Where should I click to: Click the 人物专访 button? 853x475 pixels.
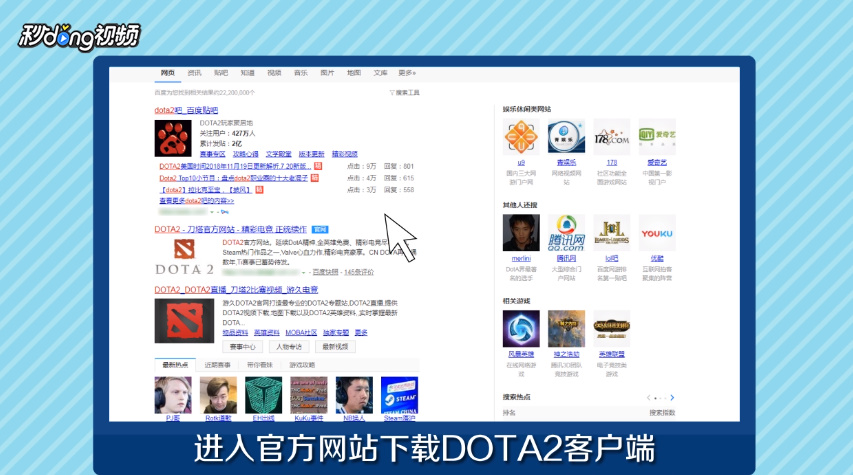coord(289,347)
